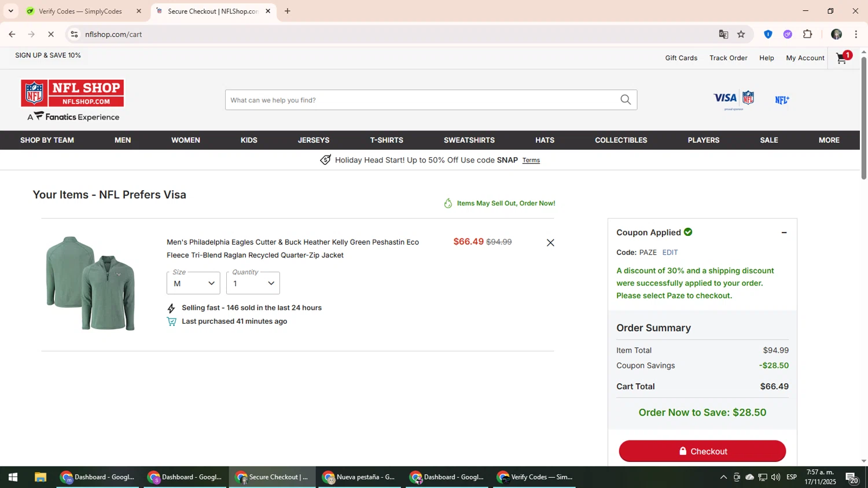The width and height of the screenshot is (868, 488).
Task: Open new tab with plus button
Action: [x=288, y=11]
